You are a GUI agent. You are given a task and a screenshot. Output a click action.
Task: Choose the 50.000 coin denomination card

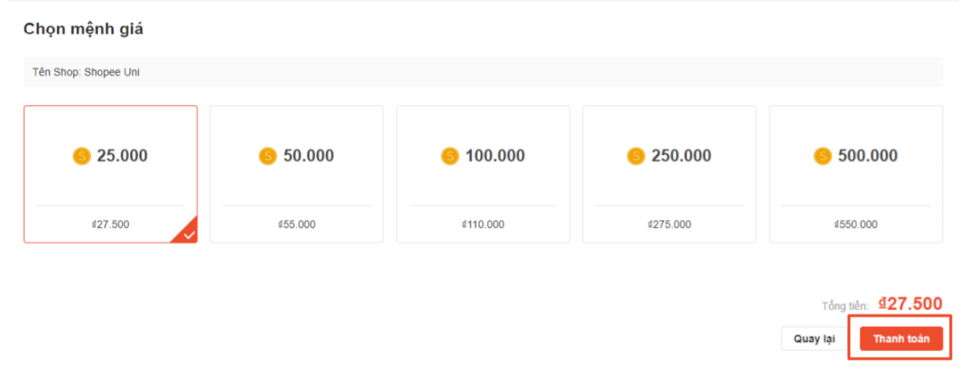(296, 174)
